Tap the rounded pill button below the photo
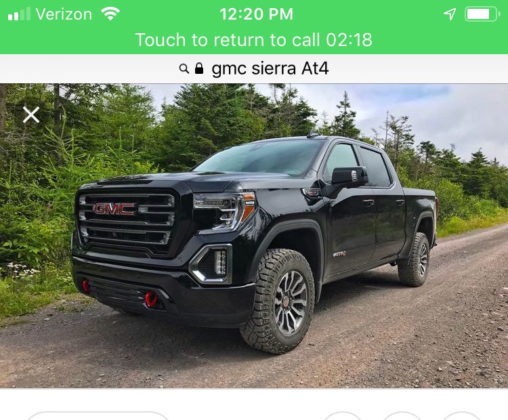This screenshot has height=420, width=508. click(x=97, y=416)
